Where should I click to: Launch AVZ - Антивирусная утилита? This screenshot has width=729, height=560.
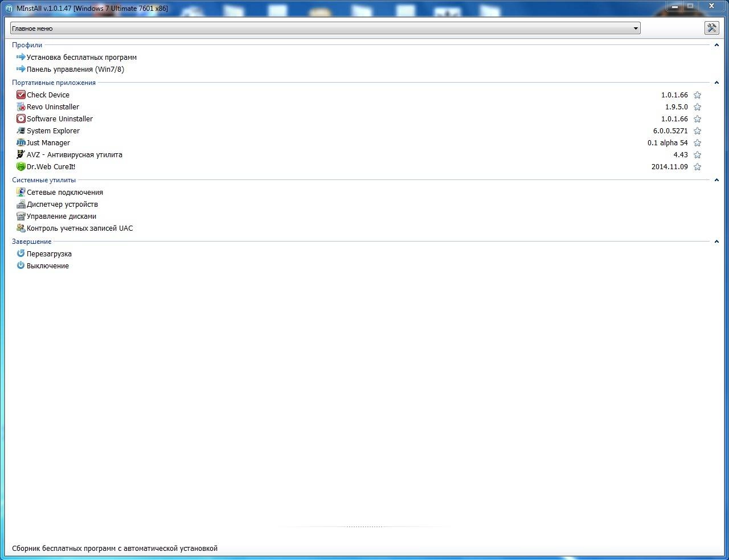(x=75, y=154)
